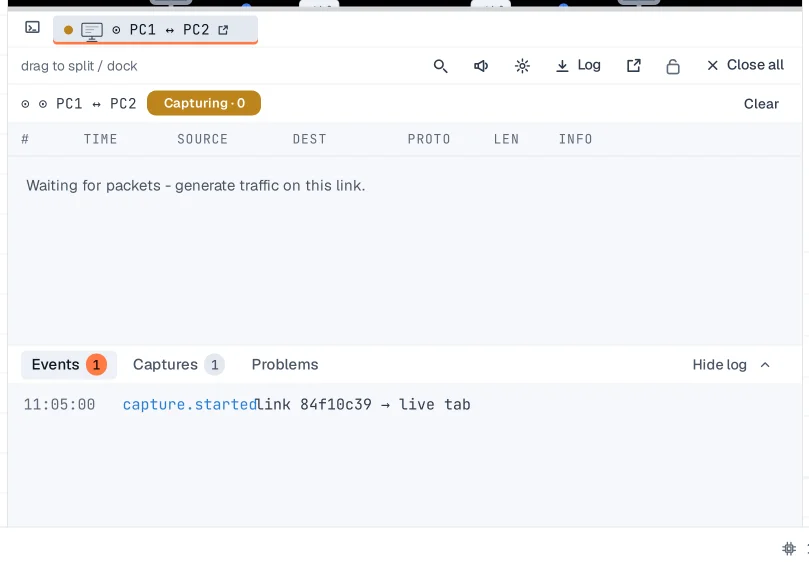Open search with magnifier icon
Viewport: 809px width, 568px height.
tap(440, 66)
